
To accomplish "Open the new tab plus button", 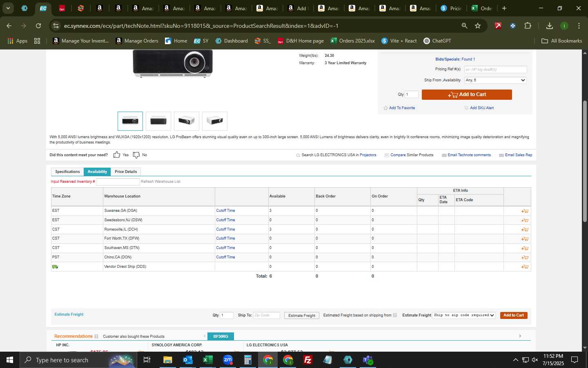I will [x=504, y=8].
